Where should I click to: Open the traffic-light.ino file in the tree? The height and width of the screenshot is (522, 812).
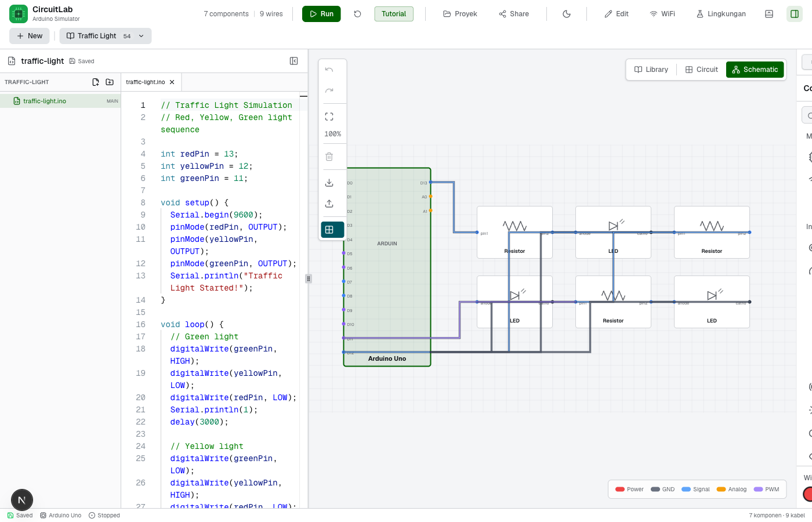pyautogui.click(x=60, y=101)
